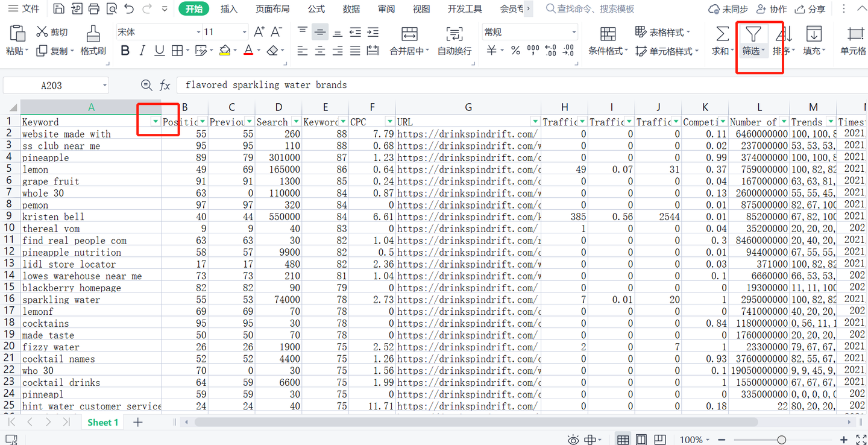Open number format dropdown (常规)
This screenshot has width=868, height=445.
tap(574, 32)
